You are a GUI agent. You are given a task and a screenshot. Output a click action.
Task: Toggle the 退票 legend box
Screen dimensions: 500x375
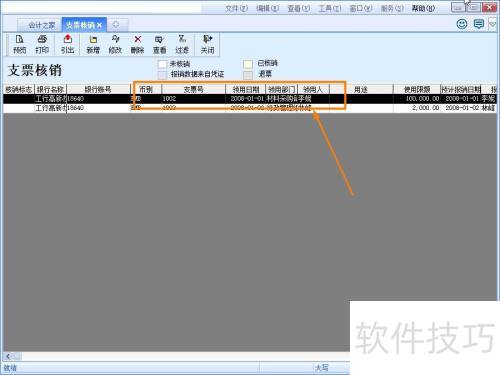[248, 75]
